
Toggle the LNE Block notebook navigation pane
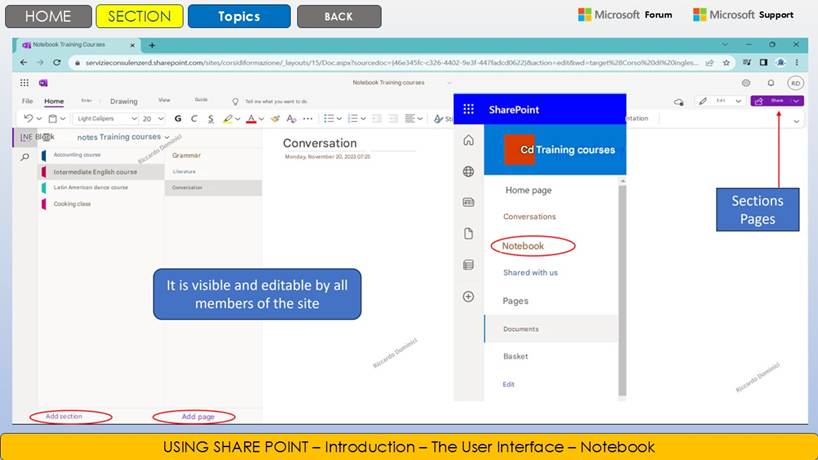coord(26,137)
